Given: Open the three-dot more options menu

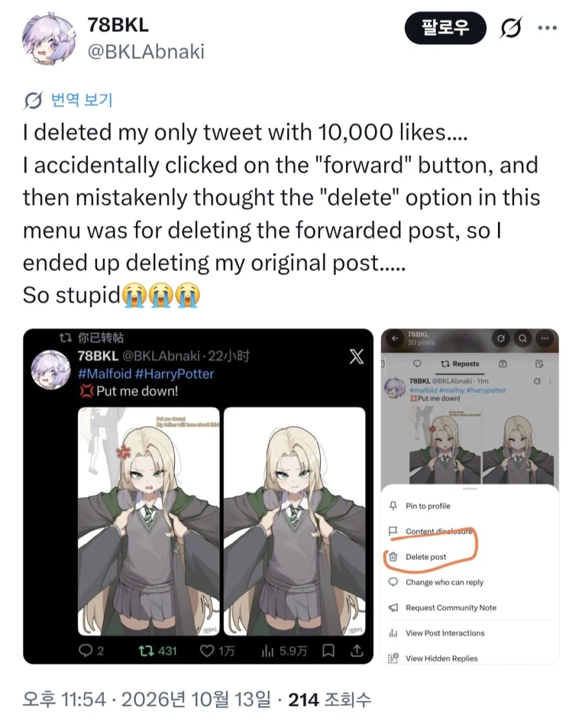Looking at the screenshot, I should tap(547, 28).
